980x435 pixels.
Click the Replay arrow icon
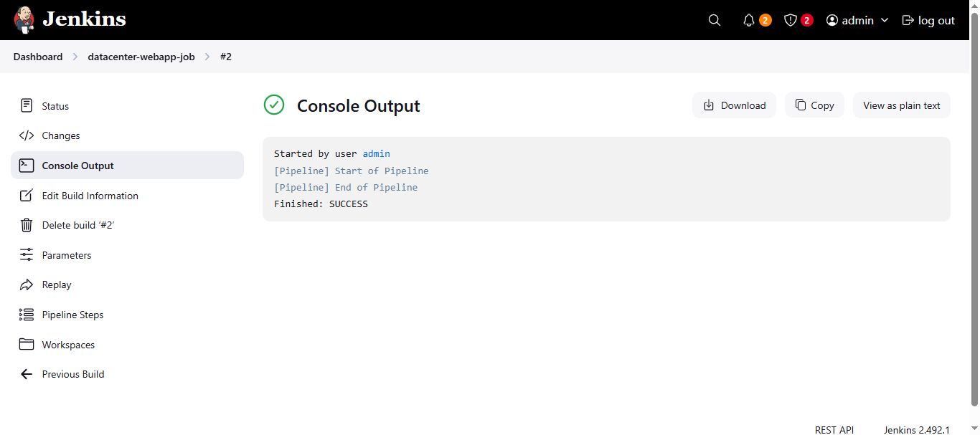[x=27, y=285]
